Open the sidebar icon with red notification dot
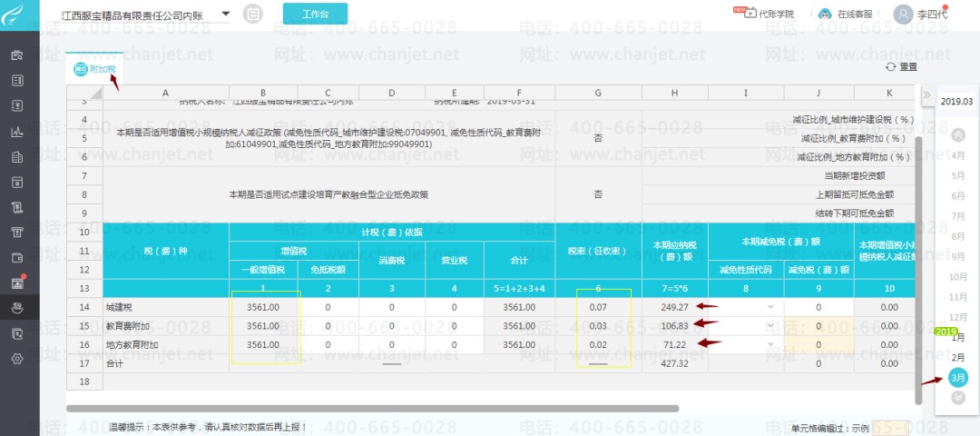 (17, 282)
